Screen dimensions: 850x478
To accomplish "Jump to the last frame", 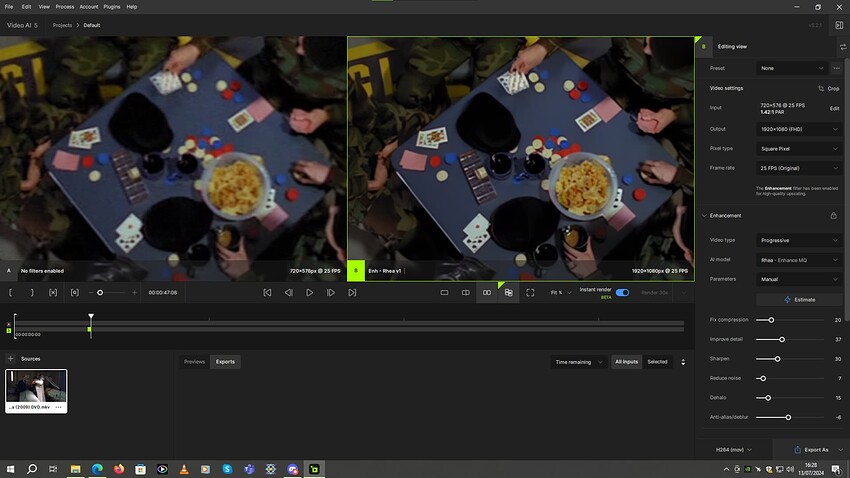I will coord(352,292).
